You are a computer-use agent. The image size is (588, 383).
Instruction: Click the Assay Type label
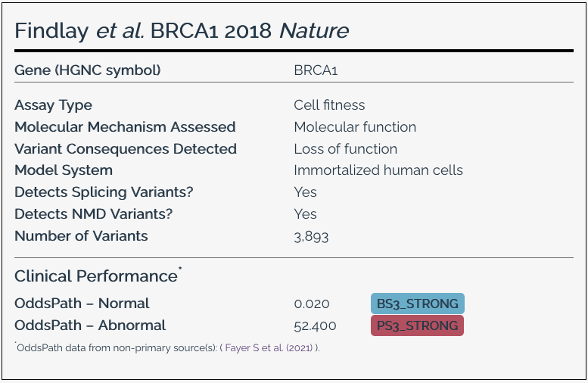54,105
